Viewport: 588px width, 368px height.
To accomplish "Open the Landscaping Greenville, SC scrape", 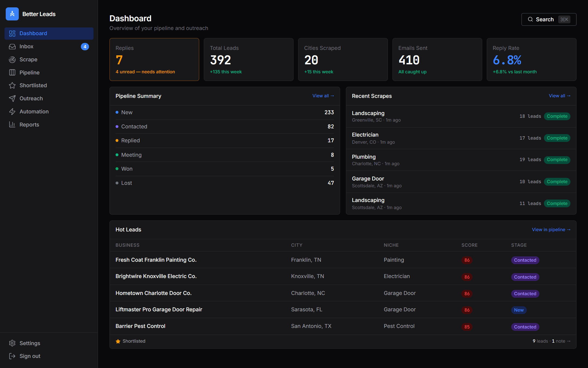I will pos(461,116).
